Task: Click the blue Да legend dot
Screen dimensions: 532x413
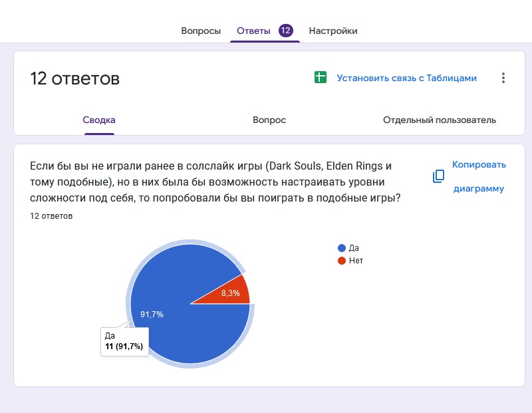Action: pyautogui.click(x=342, y=248)
